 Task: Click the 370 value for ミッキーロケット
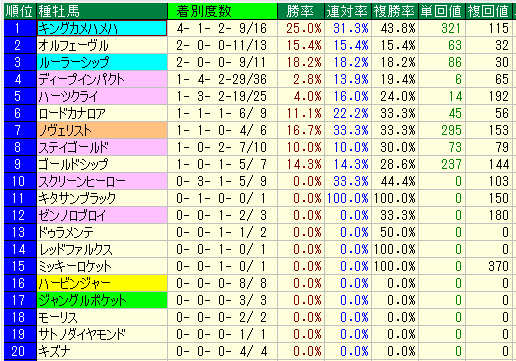[x=498, y=266]
